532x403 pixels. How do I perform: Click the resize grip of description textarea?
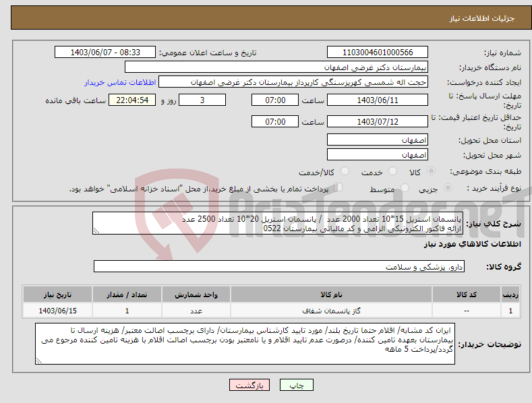(96, 230)
